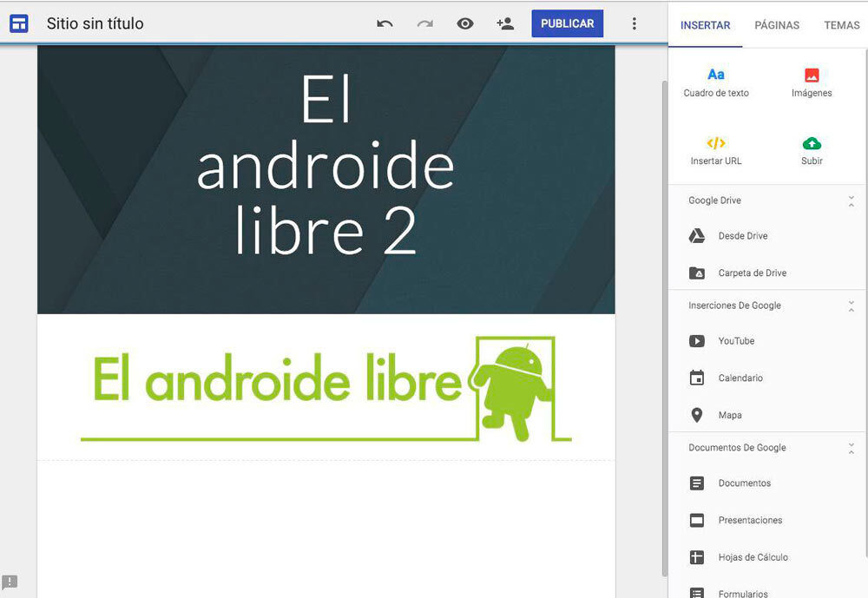
Task: Open the three-dot more options menu
Action: click(635, 23)
